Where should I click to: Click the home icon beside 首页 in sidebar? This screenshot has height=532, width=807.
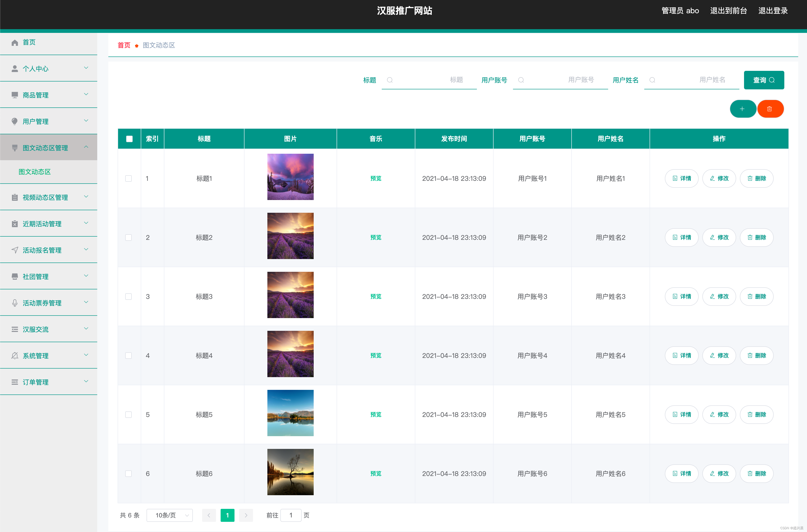click(15, 42)
